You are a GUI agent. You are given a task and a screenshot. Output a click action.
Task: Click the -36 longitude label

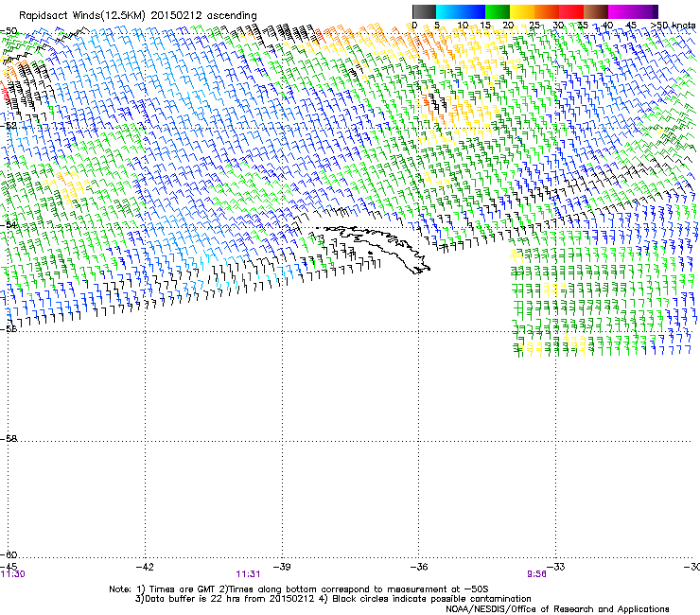[419, 567]
